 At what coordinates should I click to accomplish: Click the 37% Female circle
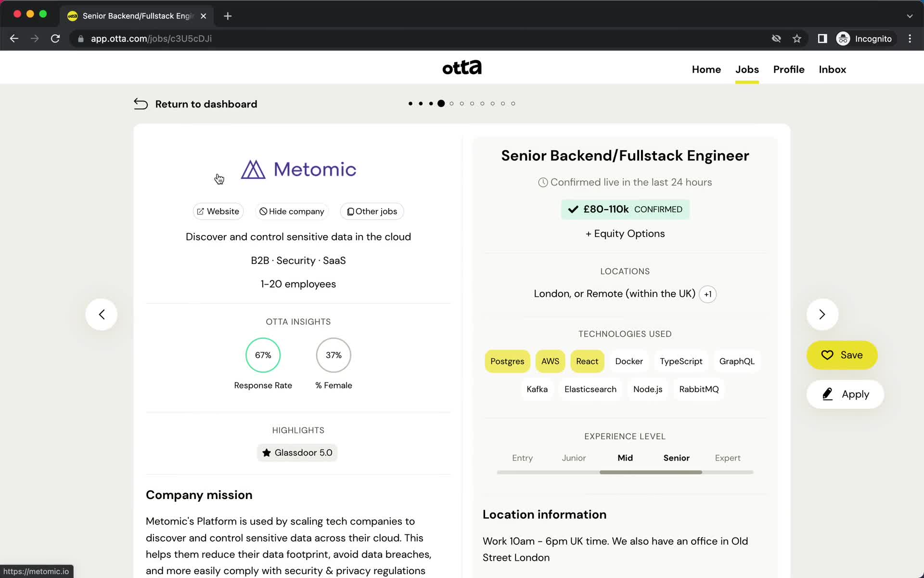click(x=334, y=355)
